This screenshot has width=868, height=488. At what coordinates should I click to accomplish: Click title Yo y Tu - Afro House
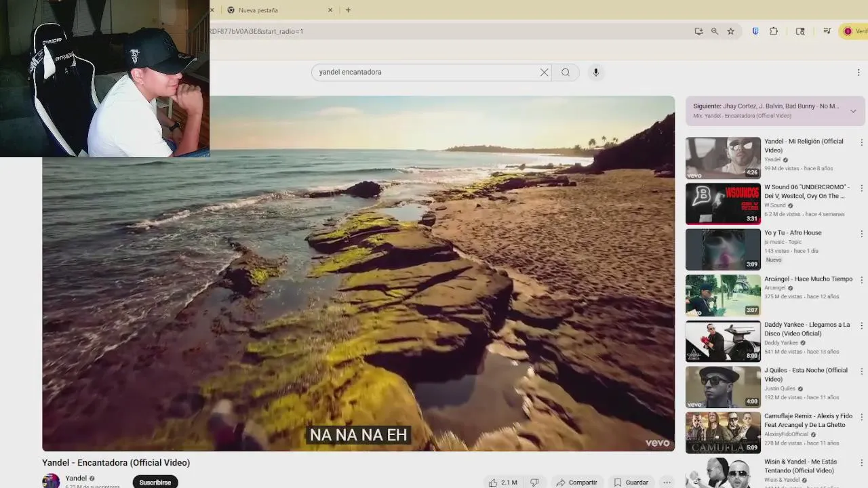coord(793,232)
